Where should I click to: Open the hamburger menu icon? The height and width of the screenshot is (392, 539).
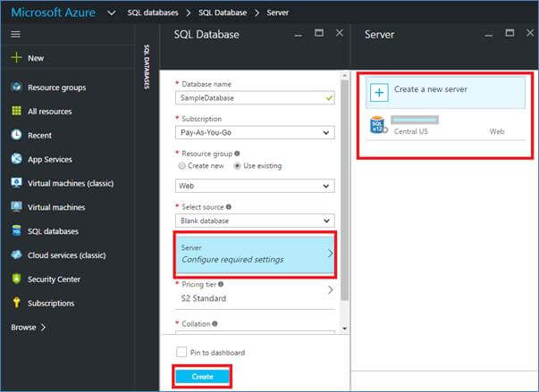tap(15, 34)
